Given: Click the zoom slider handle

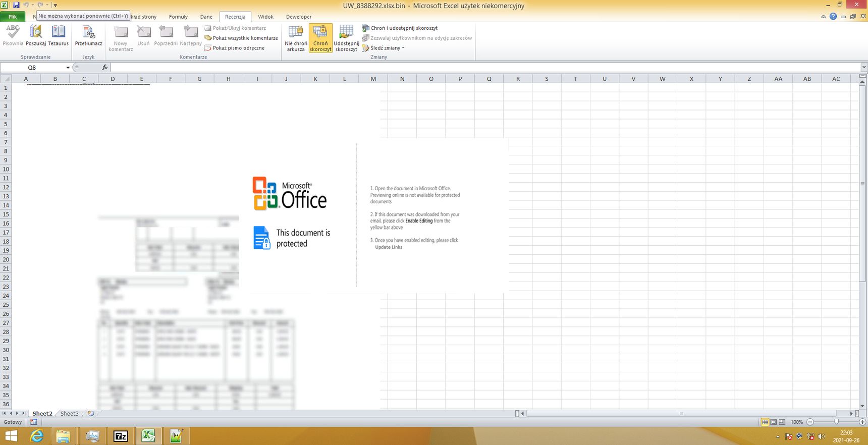Looking at the screenshot, I should pyautogui.click(x=836, y=422).
